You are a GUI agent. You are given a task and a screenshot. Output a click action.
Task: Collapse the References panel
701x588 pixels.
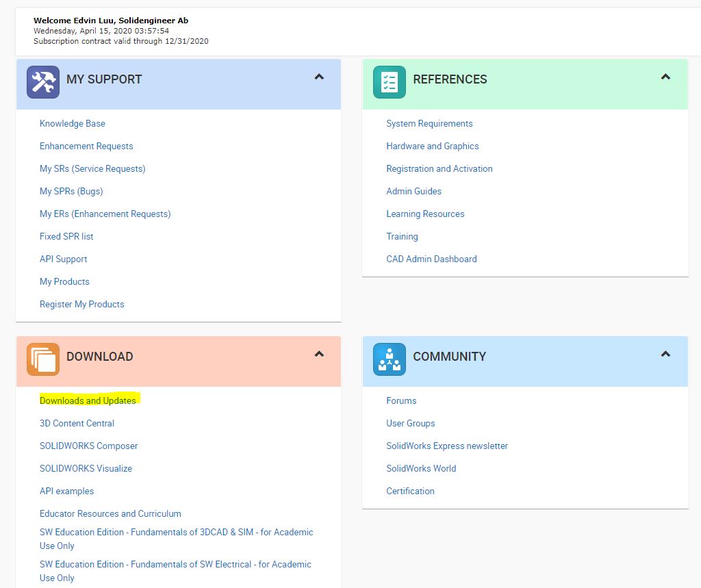[665, 77]
